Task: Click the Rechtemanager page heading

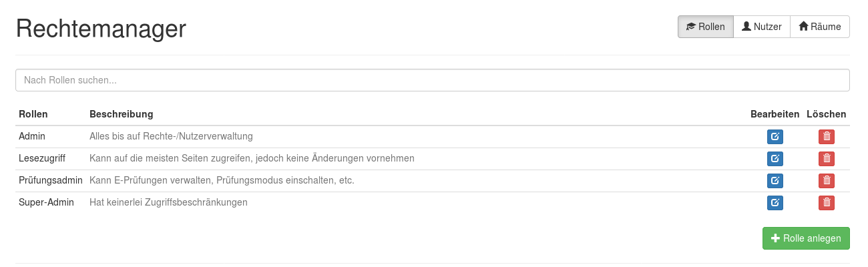Action: [101, 29]
